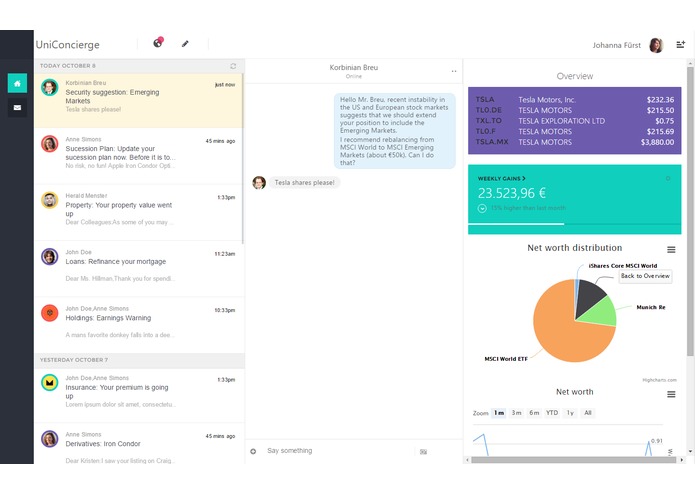Click the Back to Overview button
Screen dimensions: 695x494
[645, 276]
